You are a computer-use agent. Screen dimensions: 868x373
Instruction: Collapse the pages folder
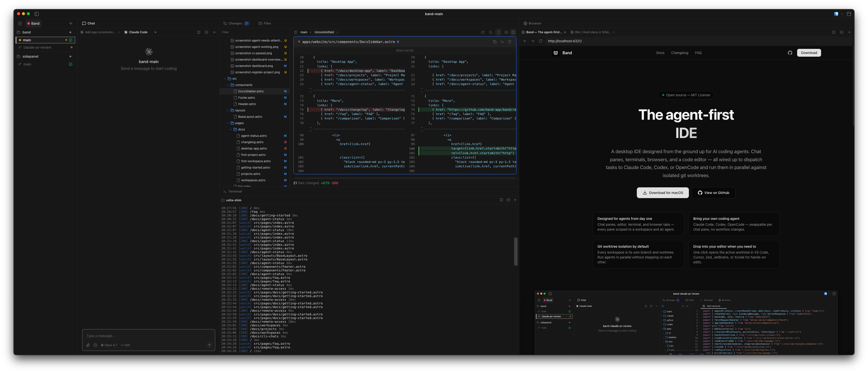coord(228,123)
